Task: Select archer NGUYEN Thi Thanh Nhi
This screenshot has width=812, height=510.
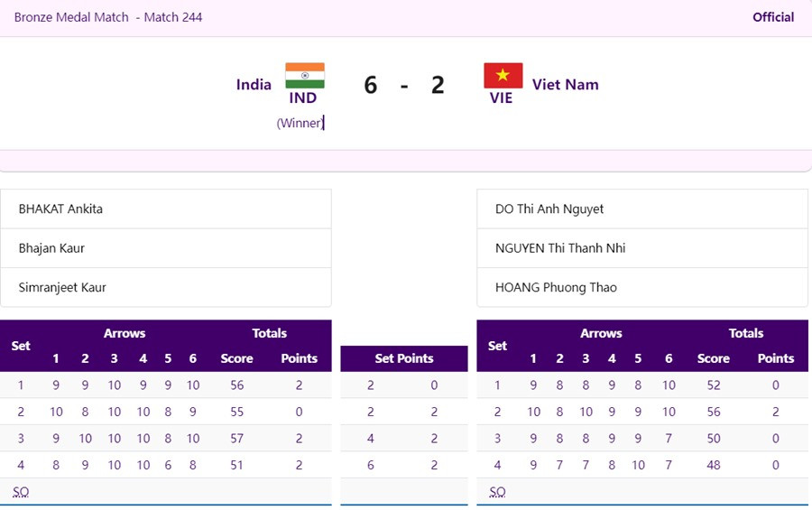Action: pyautogui.click(x=560, y=248)
